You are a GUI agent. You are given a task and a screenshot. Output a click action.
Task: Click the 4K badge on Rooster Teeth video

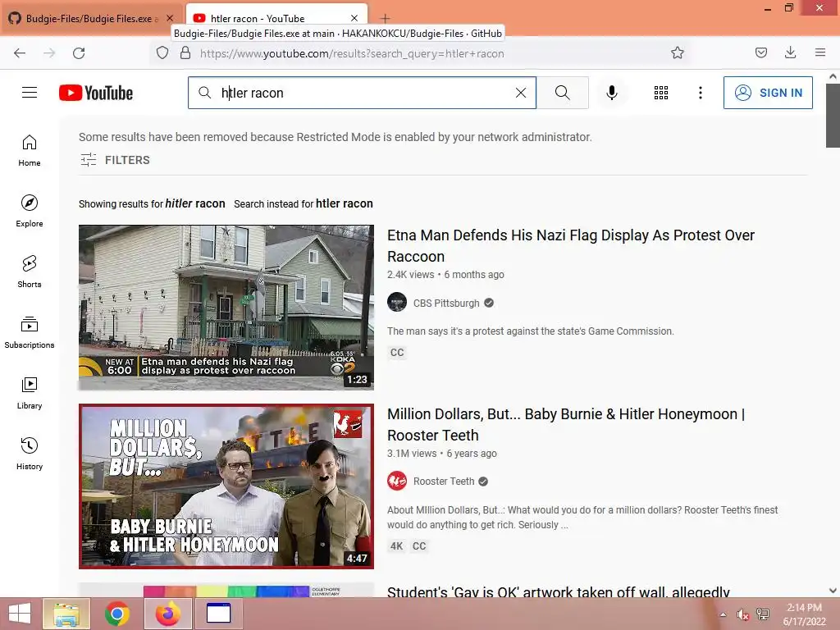click(x=396, y=546)
